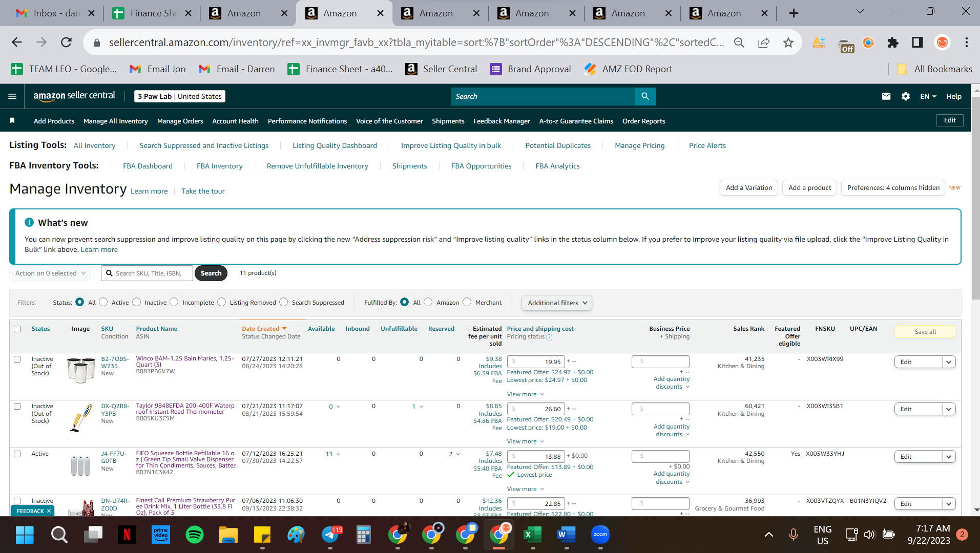Launch Excel from the taskbar
The image size is (980, 553).
coord(532,535)
